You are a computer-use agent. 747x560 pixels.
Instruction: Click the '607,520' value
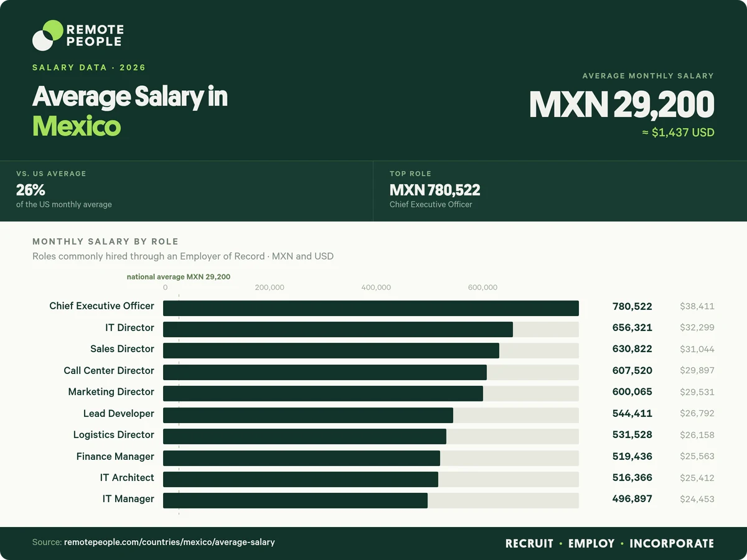point(632,370)
